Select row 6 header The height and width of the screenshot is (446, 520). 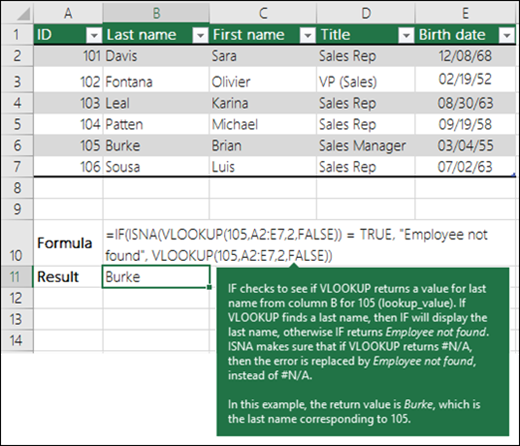(17, 145)
